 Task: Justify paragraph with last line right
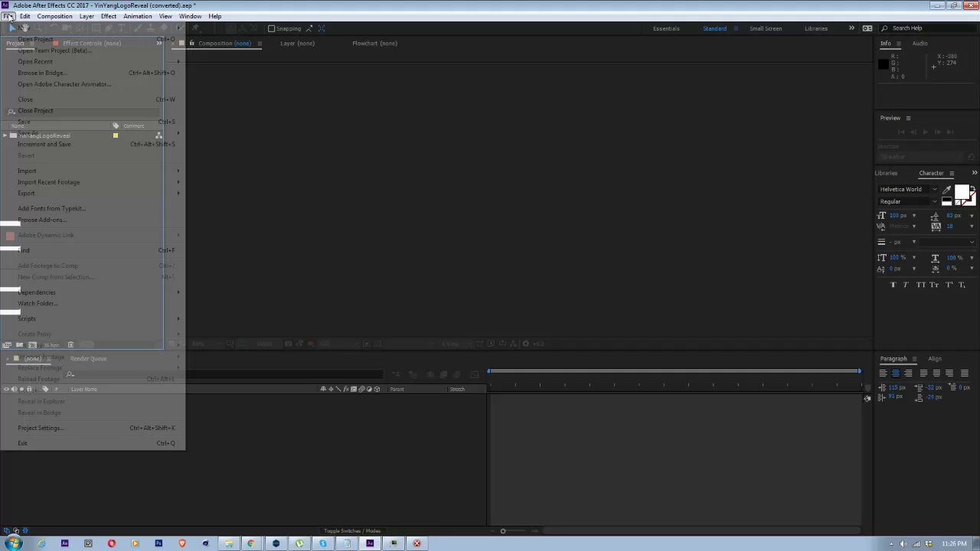(x=949, y=373)
